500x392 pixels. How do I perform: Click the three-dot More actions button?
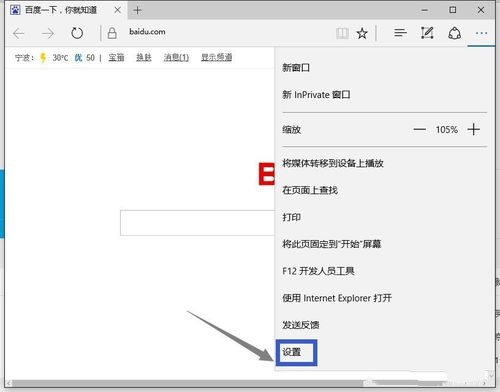click(481, 33)
